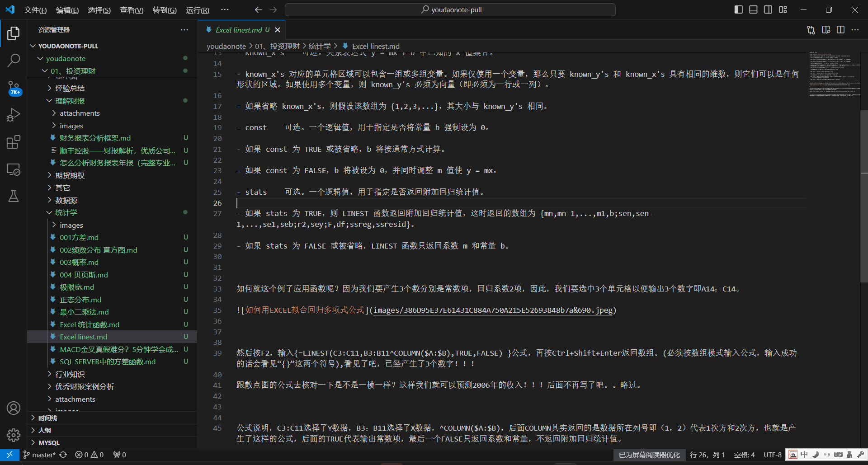
Task: Synchronize changes icon in status bar
Action: click(63, 455)
